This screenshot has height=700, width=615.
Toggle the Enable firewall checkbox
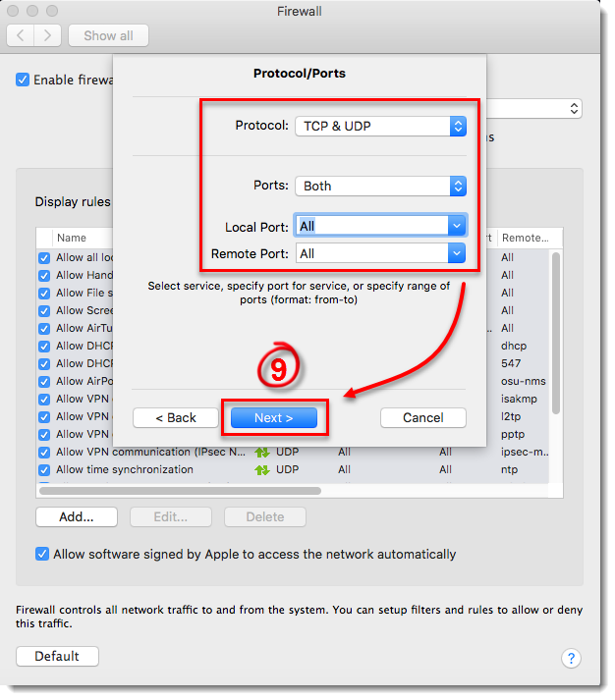(x=23, y=80)
